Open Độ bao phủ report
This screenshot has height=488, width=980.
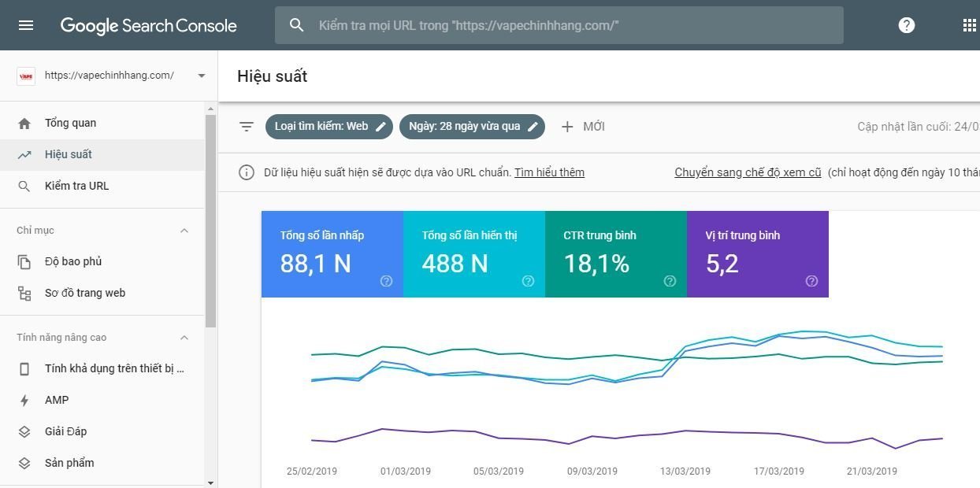point(102,261)
